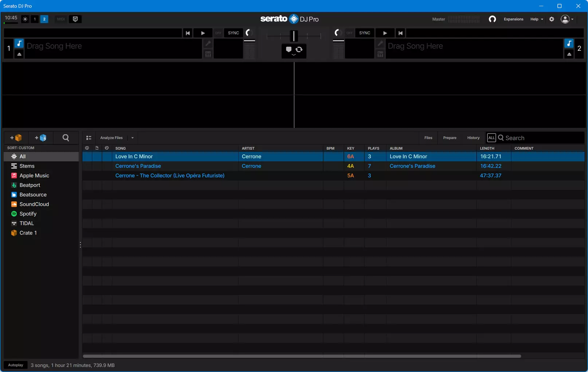Viewport: 588px width, 372px height.
Task: Open the crate search magnifier in sidebar
Action: tap(66, 138)
